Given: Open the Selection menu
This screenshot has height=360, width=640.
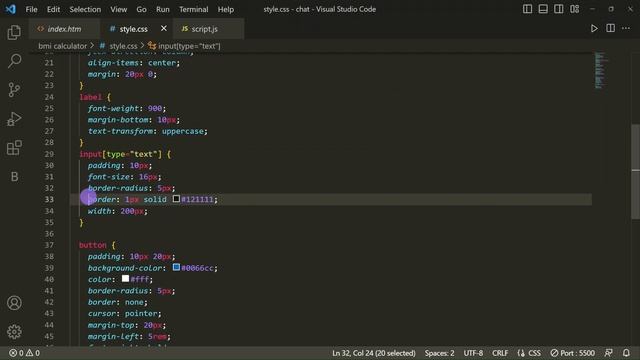Looking at the screenshot, I should tap(85, 9).
